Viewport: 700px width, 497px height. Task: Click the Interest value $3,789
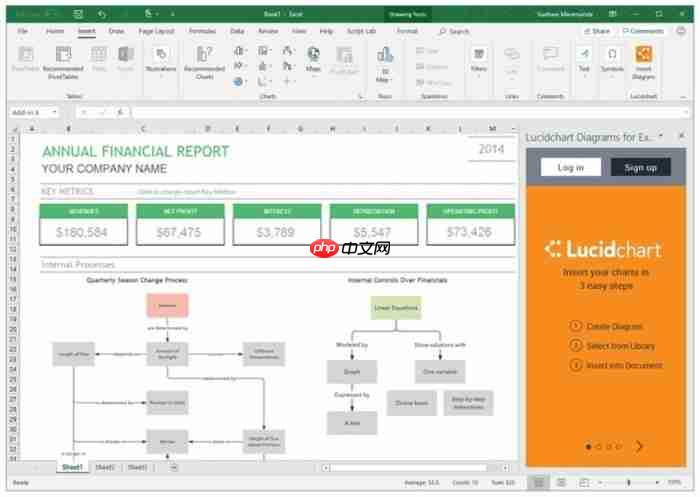click(x=275, y=232)
